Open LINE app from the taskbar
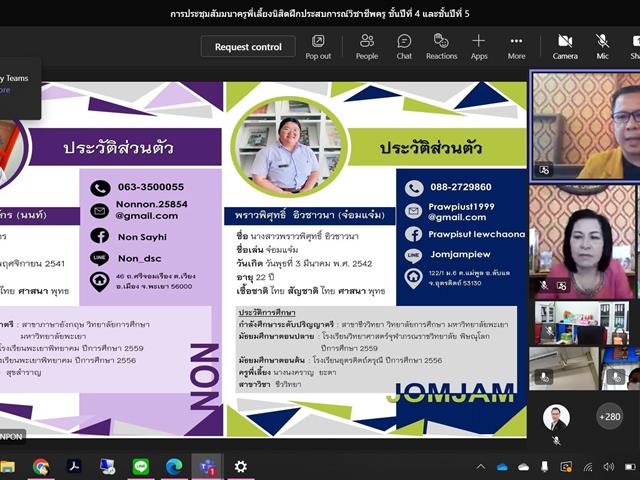The width and height of the screenshot is (640, 480). click(141, 467)
